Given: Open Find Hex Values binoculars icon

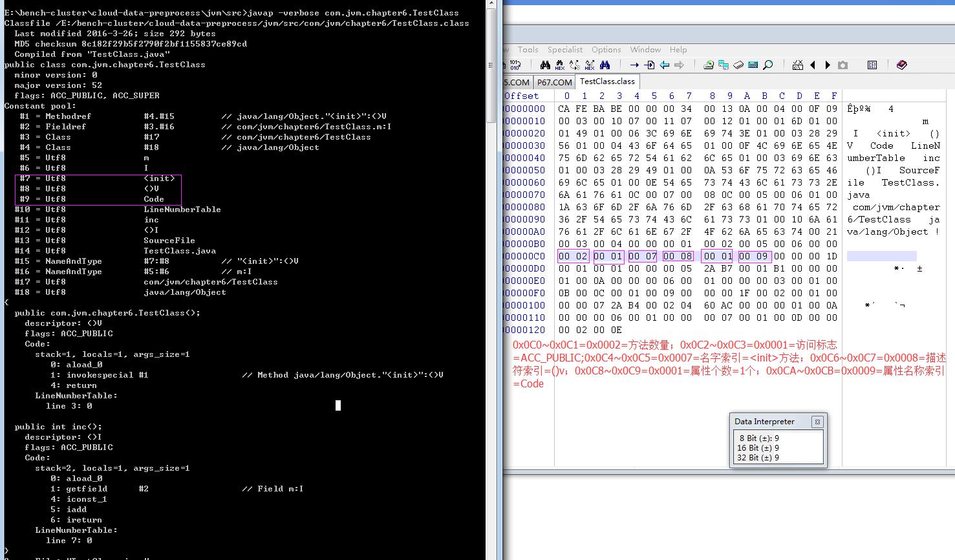Looking at the screenshot, I should click(x=560, y=65).
